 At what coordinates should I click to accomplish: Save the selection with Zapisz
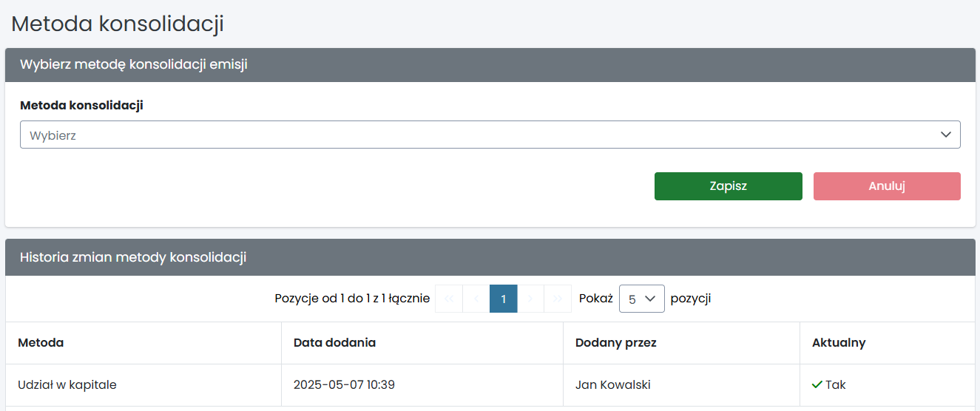point(728,186)
